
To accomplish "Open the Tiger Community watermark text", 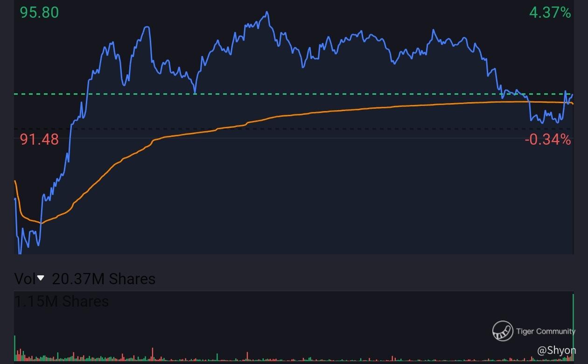I will [x=546, y=331].
